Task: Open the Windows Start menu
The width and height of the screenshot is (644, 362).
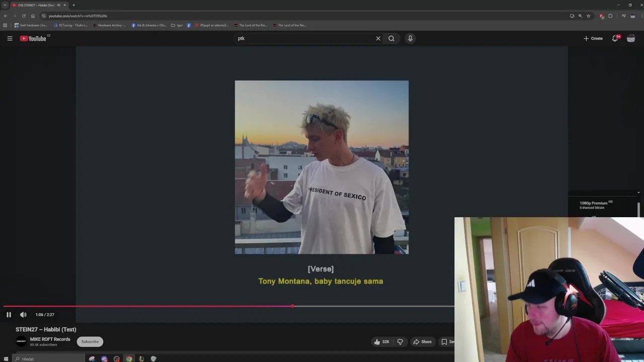Action: coord(6,359)
